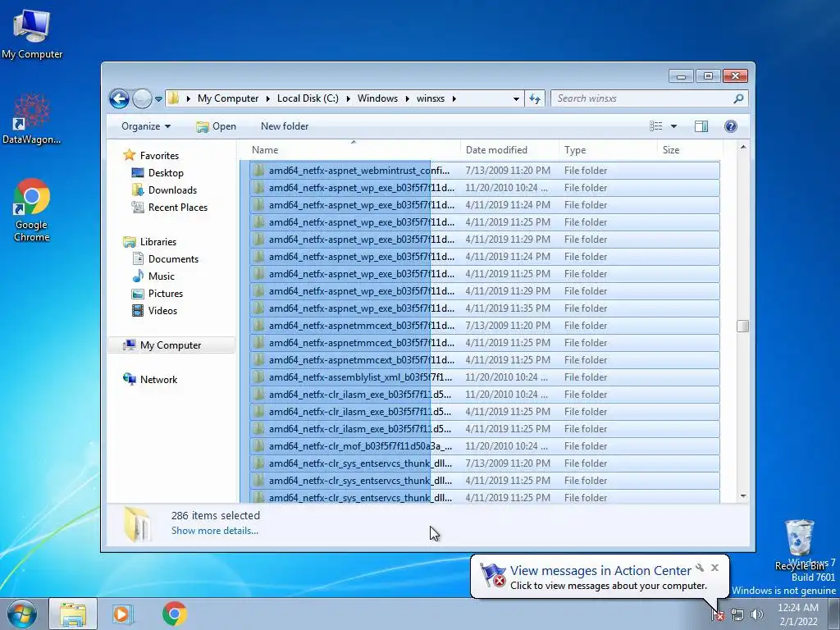Click folder icon of amd64_netfx-clr_ilasm_exe 11/20/2010 row
840x630 pixels.
258,395
